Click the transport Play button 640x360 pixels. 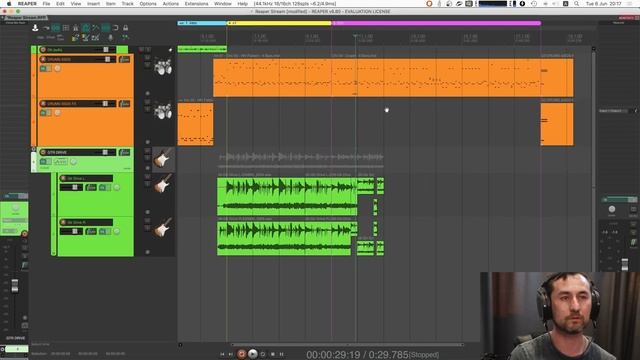pyautogui.click(x=253, y=354)
